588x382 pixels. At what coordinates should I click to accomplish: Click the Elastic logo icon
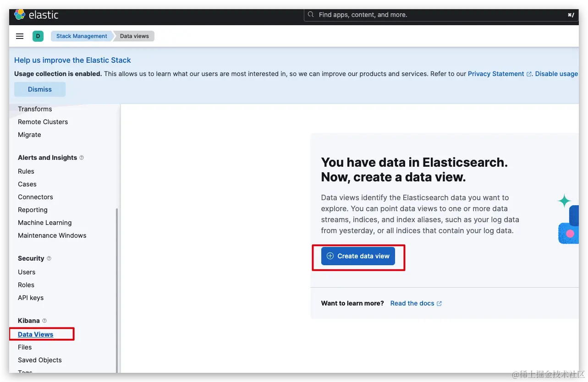pos(20,15)
